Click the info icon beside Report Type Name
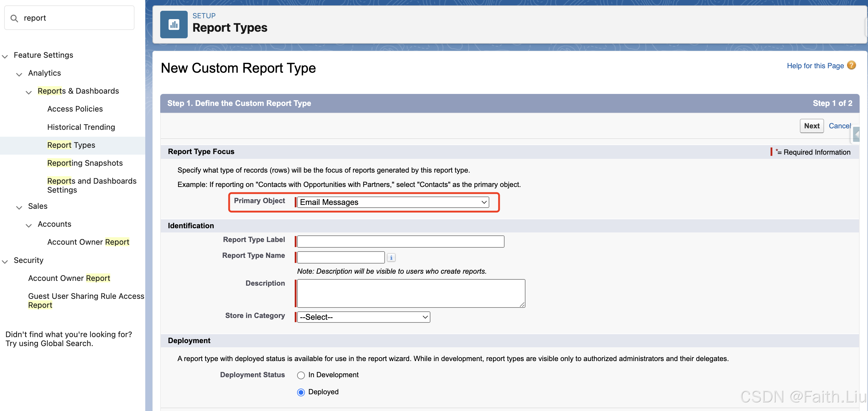The height and width of the screenshot is (411, 868). [x=391, y=258]
